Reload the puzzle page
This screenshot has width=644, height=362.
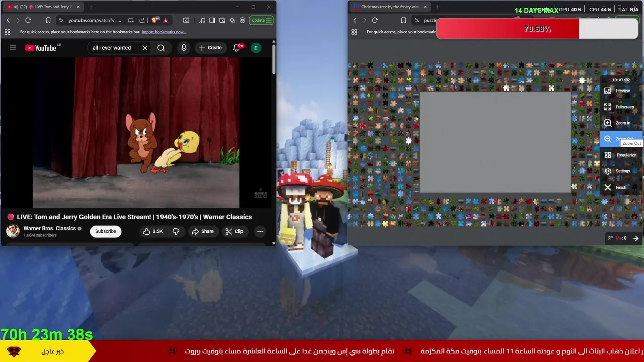[375, 20]
